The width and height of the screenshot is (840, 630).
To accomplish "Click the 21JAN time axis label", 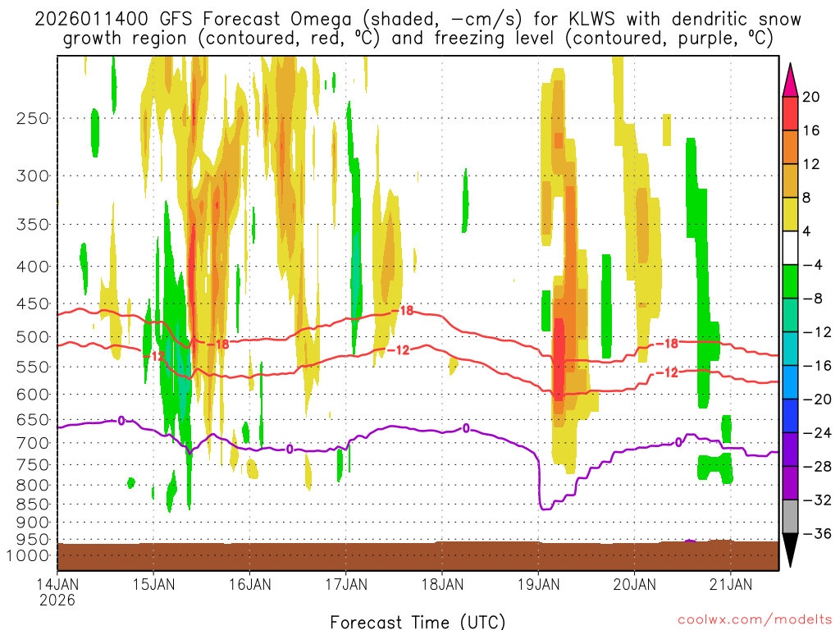I will click(x=731, y=584).
